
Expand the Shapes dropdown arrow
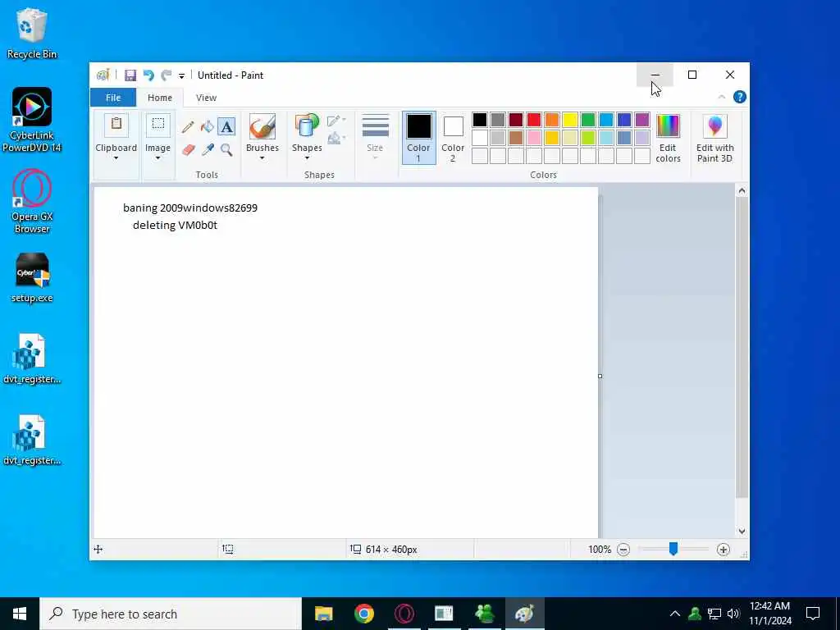[307, 158]
